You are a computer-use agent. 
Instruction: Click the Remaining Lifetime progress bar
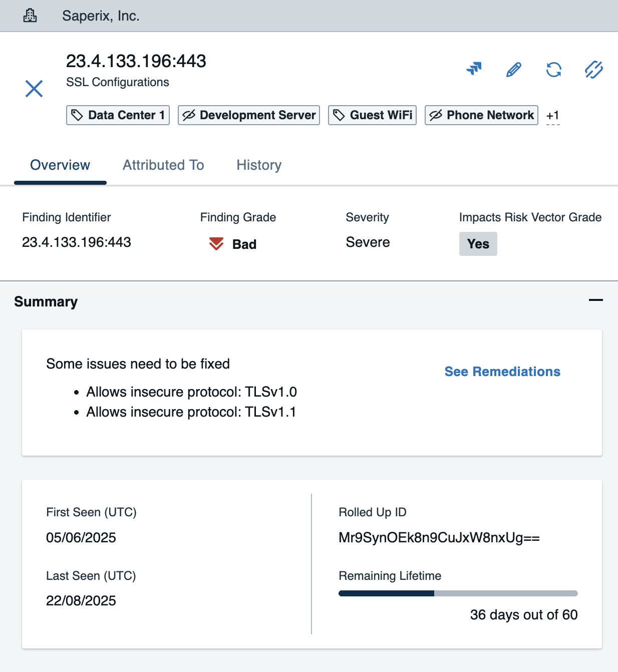pyautogui.click(x=458, y=593)
